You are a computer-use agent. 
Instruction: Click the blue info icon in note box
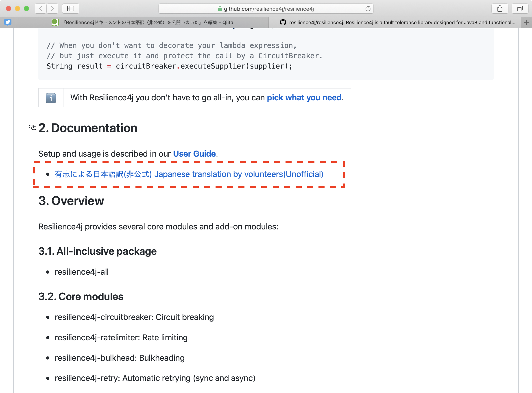[x=51, y=98]
